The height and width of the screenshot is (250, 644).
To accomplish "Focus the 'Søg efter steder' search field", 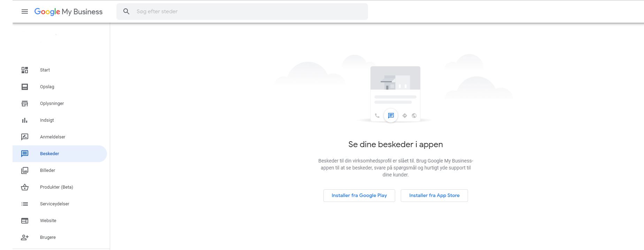I will point(242,12).
